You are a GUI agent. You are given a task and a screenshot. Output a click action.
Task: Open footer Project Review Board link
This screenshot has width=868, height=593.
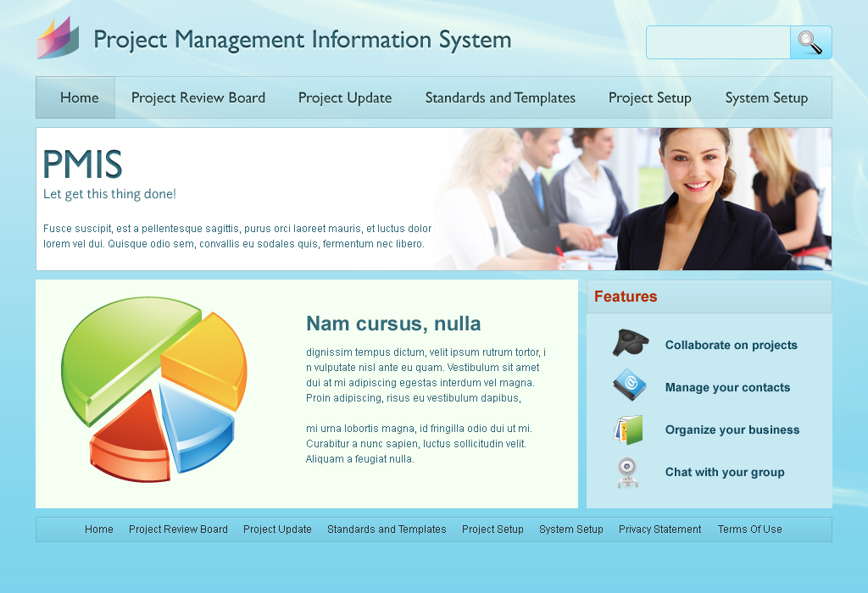[x=178, y=529]
